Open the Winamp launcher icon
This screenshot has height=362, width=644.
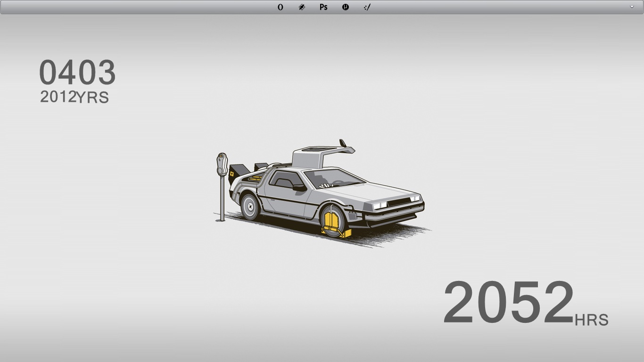tap(302, 7)
